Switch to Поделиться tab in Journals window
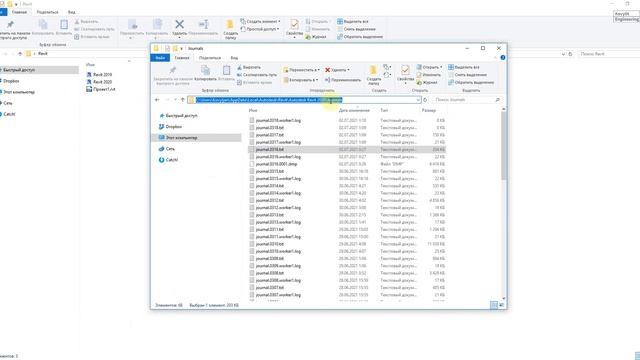This screenshot has height=360, width=640. point(210,58)
